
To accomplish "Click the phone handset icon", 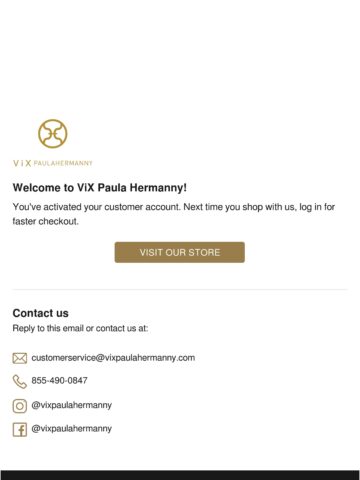I will tap(20, 382).
